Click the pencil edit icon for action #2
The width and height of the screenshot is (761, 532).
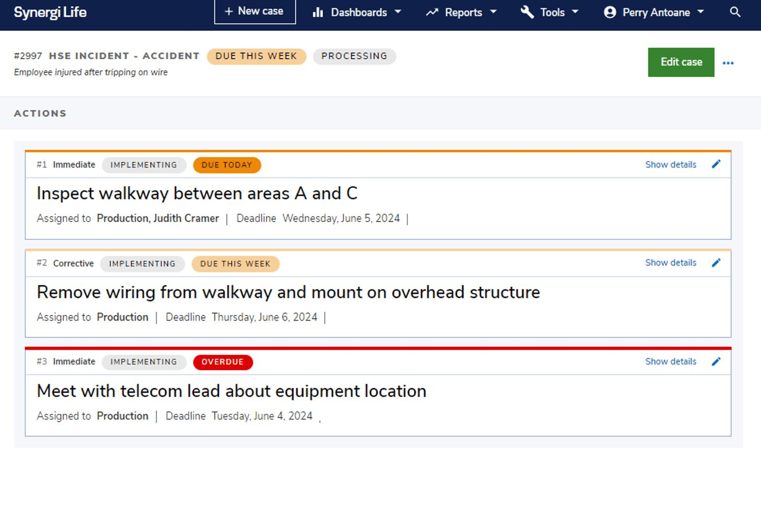[716, 263]
